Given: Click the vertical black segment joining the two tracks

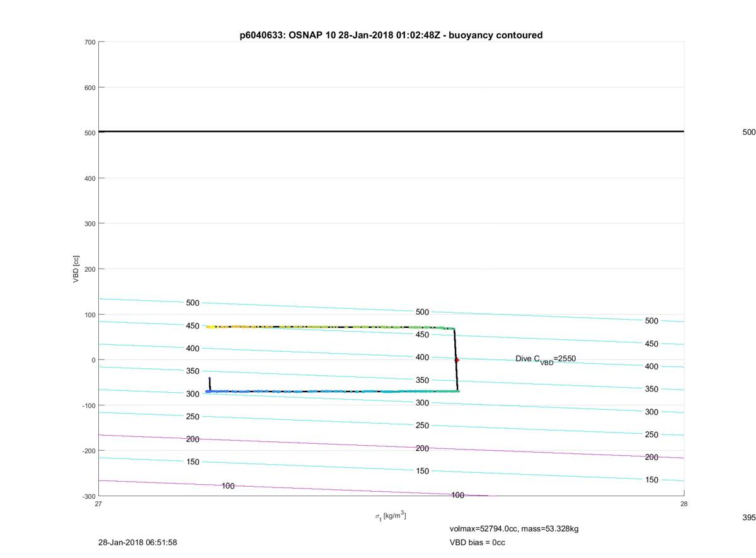Looking at the screenshot, I should (456, 359).
